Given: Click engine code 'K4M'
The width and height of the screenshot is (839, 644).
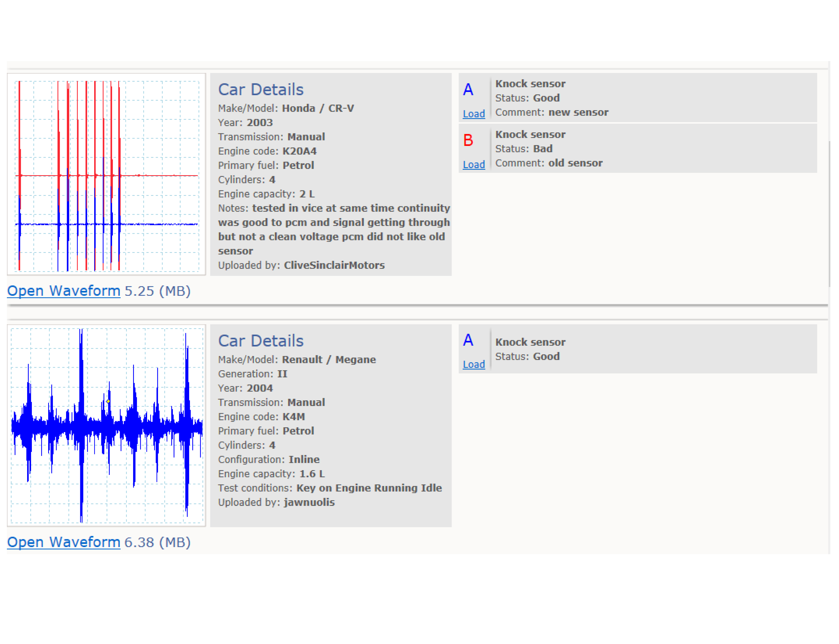Looking at the screenshot, I should tap(294, 417).
